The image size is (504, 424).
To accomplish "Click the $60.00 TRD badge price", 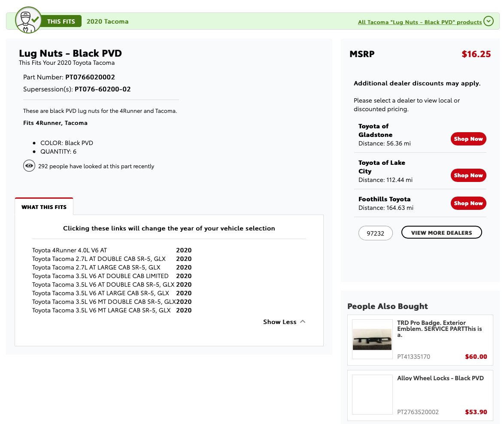I will pyautogui.click(x=476, y=357).
